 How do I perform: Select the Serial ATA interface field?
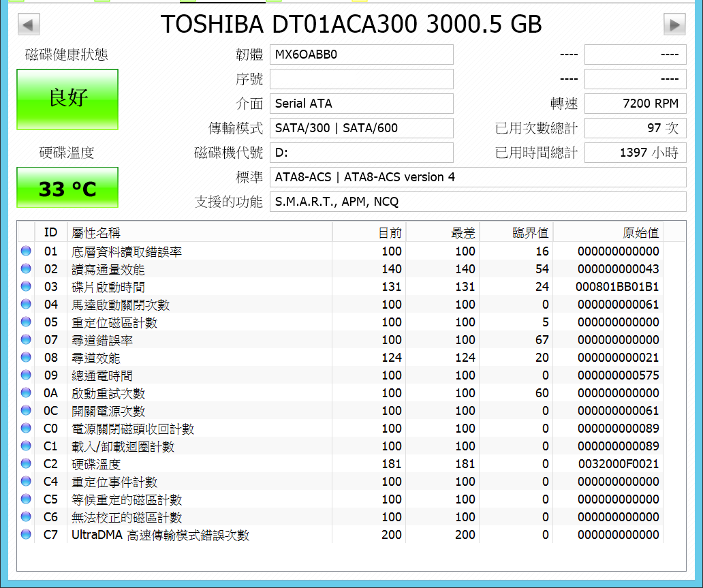pos(361,104)
